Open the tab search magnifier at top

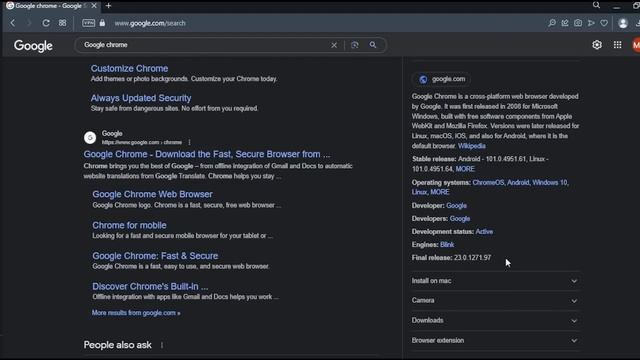(596, 5)
